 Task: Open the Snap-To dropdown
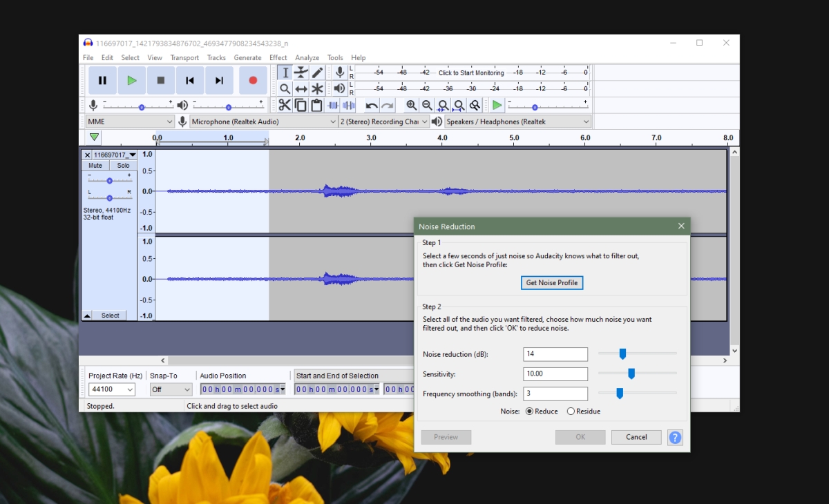point(170,389)
